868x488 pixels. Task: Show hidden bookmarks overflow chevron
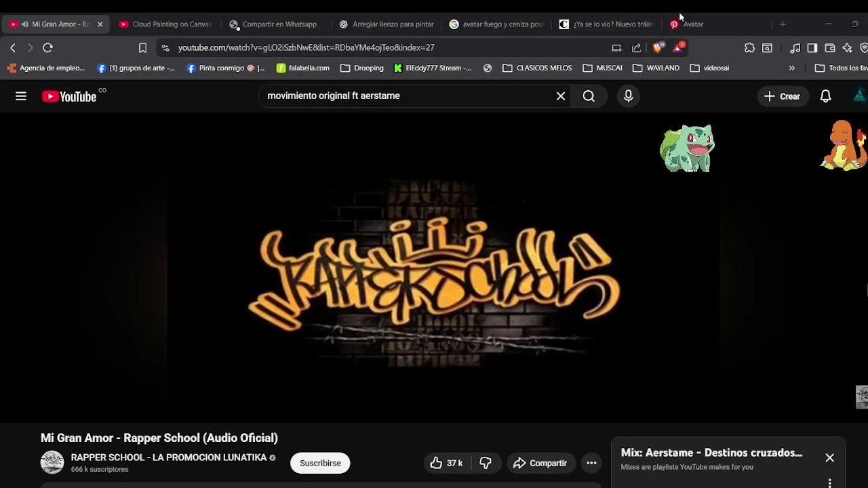click(x=791, y=68)
